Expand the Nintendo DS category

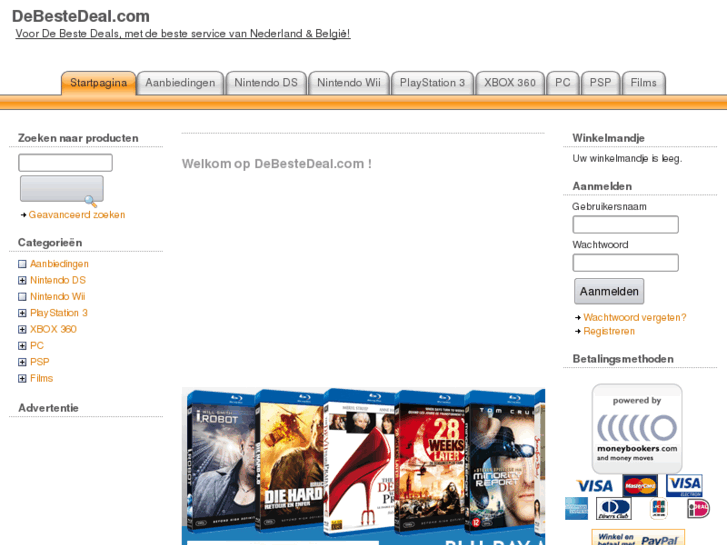tap(22, 280)
